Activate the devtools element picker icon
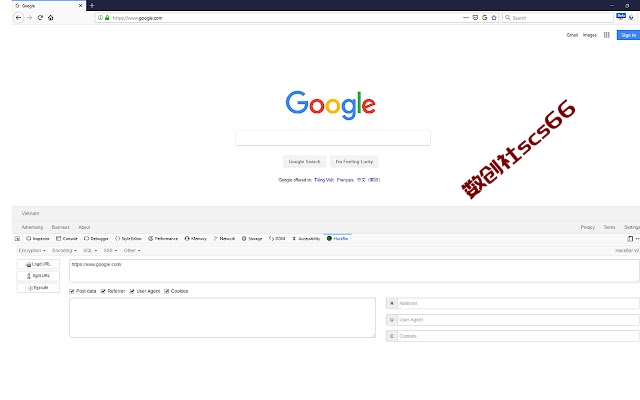This screenshot has width=640, height=400. (x=17, y=238)
